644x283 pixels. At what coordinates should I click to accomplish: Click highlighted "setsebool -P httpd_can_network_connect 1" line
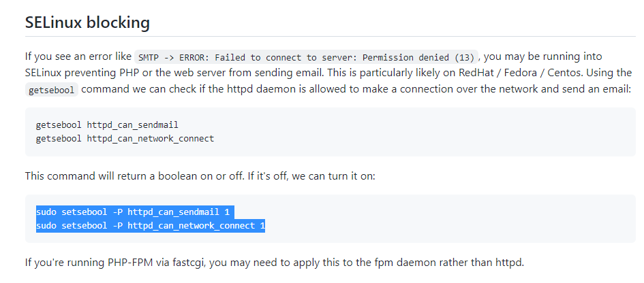[x=164, y=226]
